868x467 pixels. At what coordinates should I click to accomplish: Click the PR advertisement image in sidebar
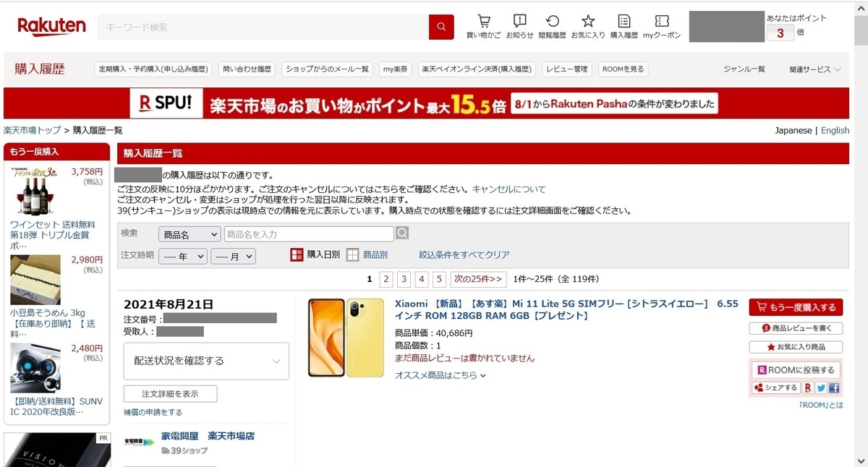coord(58,450)
